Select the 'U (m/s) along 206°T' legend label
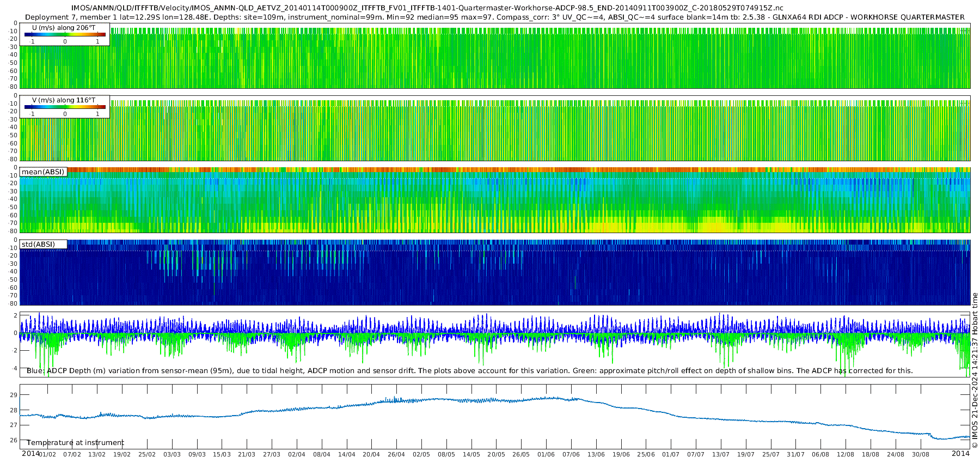 tap(64, 27)
